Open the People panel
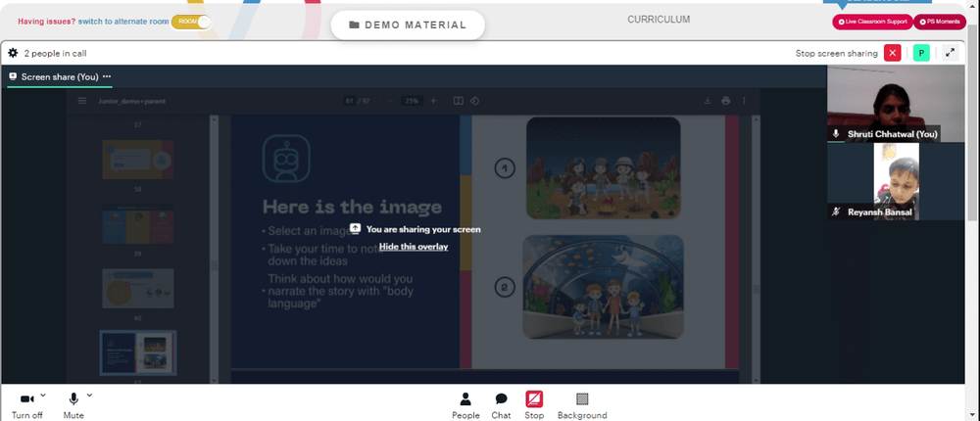The width and height of the screenshot is (980, 421). (465, 406)
